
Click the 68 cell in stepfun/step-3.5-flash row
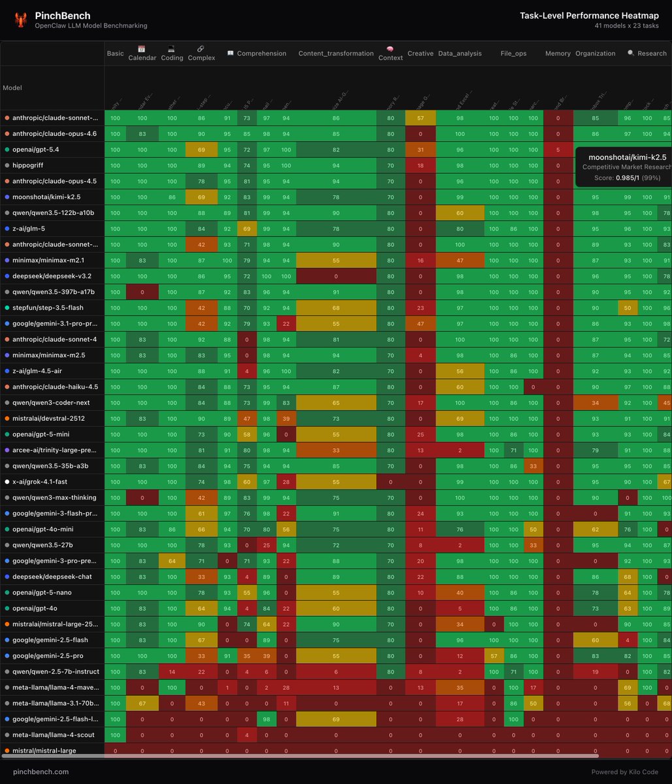336,308
